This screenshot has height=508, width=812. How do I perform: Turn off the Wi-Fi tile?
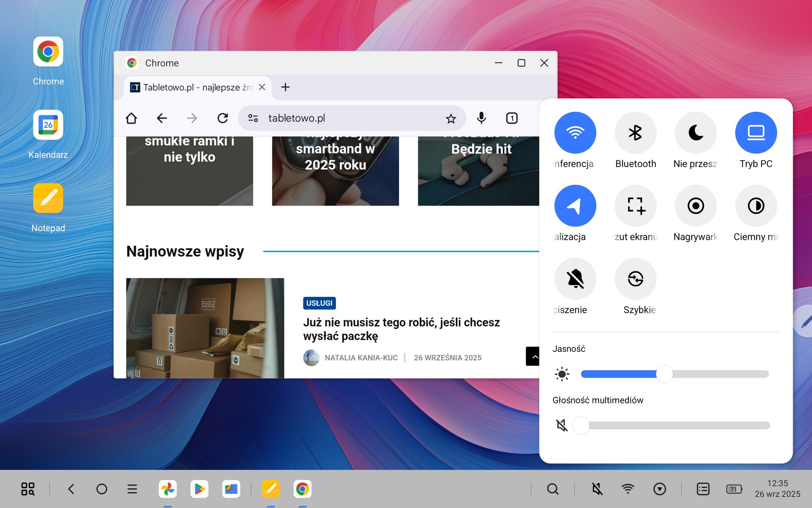click(575, 133)
